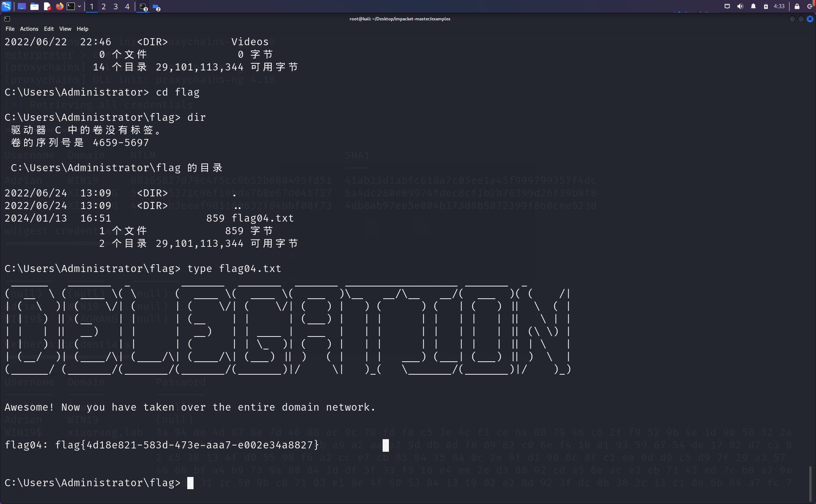Open the terminal emulator launcher
The height and width of the screenshot is (504, 816).
pyautogui.click(x=71, y=6)
